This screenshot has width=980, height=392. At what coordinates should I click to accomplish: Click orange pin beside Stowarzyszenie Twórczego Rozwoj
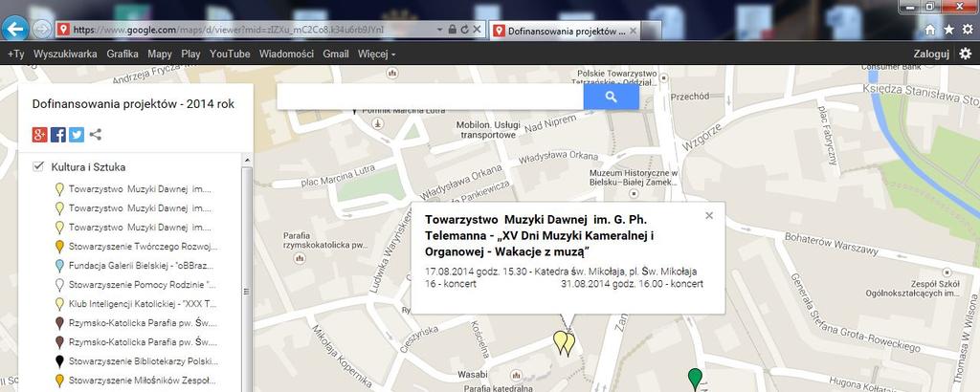point(59,246)
